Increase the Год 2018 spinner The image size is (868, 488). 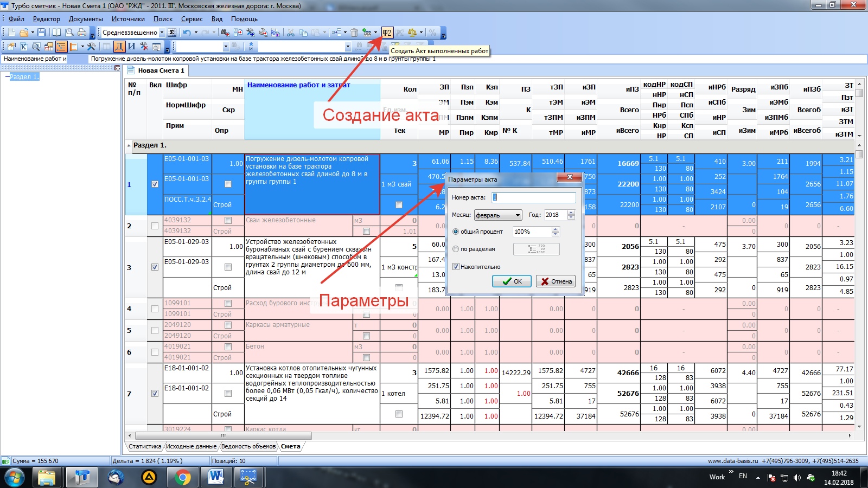pyautogui.click(x=571, y=213)
